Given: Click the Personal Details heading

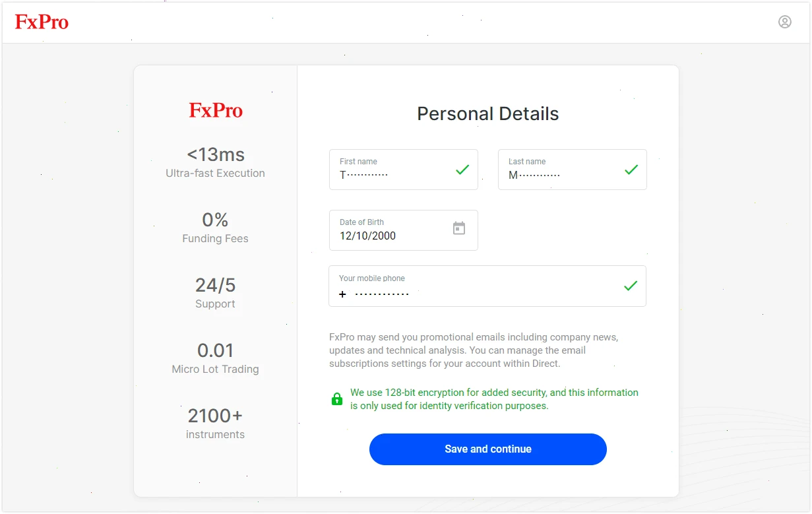Looking at the screenshot, I should [487, 113].
